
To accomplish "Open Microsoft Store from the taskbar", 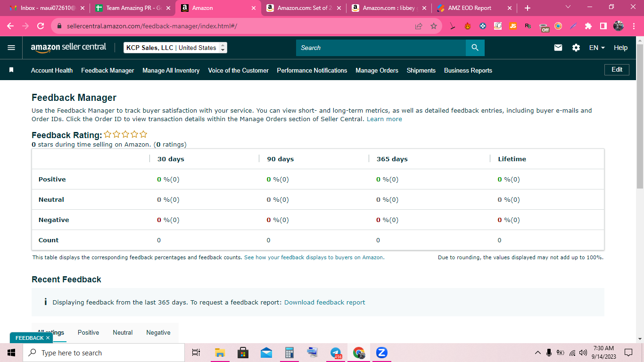I will click(x=243, y=353).
